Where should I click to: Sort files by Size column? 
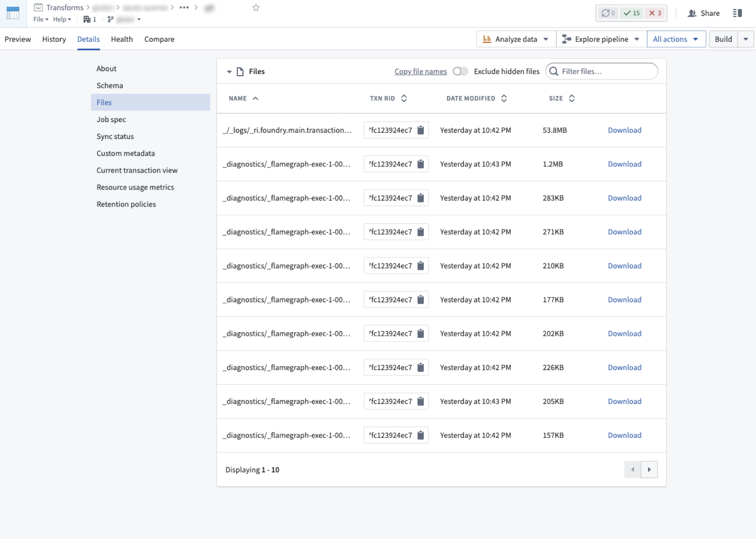click(x=562, y=98)
